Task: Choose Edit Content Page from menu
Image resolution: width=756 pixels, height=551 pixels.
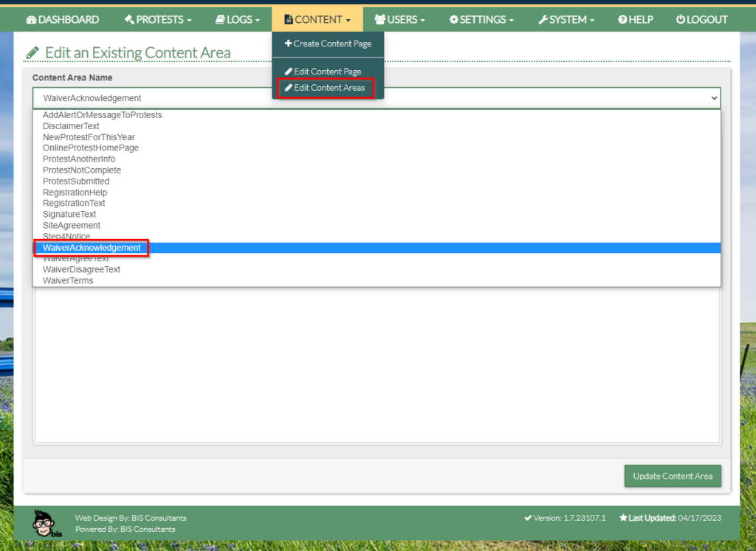Action: pyautogui.click(x=323, y=72)
